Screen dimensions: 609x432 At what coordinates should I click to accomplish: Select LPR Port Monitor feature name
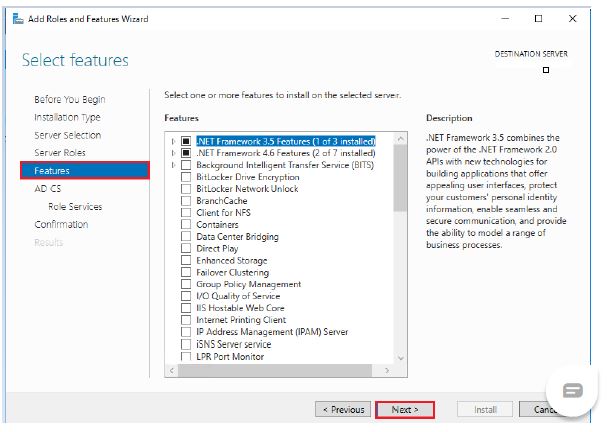[x=230, y=357]
